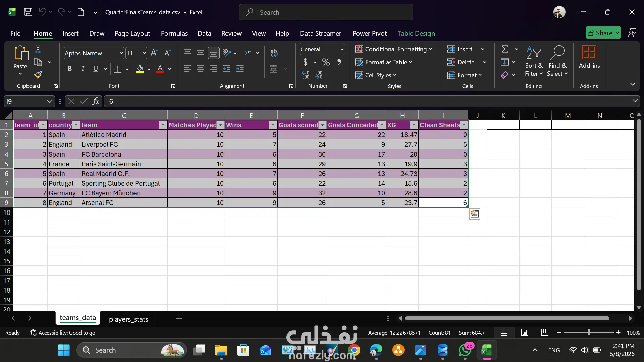Click Find & Select button

557,61
